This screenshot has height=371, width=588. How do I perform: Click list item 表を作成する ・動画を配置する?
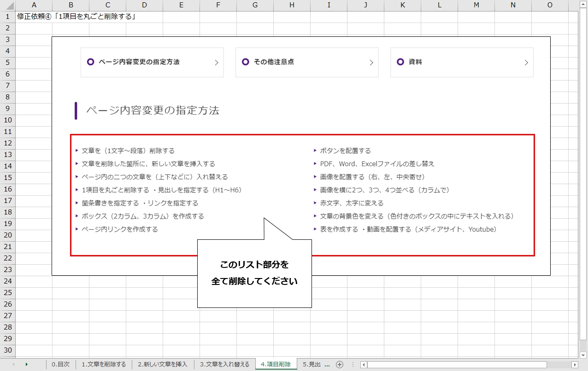(408, 229)
